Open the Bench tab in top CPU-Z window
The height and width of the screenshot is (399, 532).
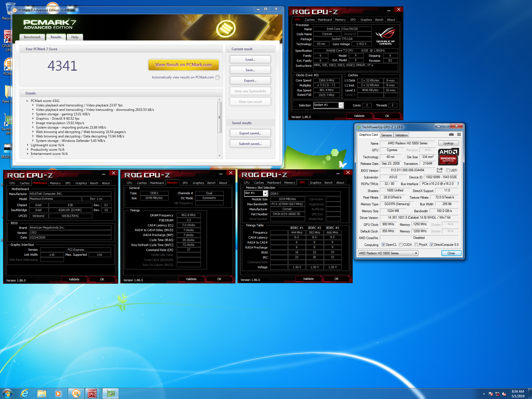pos(379,20)
